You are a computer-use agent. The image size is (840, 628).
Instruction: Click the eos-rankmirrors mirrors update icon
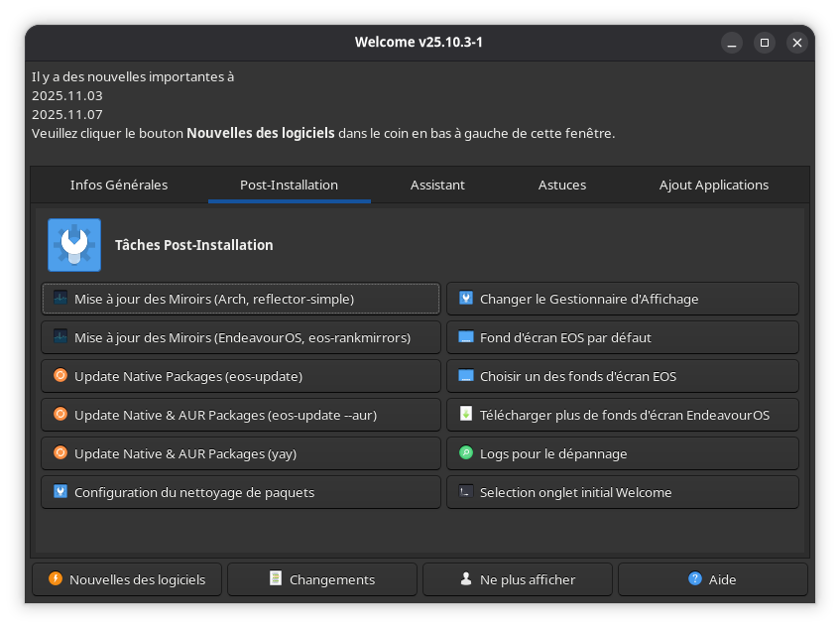click(x=60, y=337)
